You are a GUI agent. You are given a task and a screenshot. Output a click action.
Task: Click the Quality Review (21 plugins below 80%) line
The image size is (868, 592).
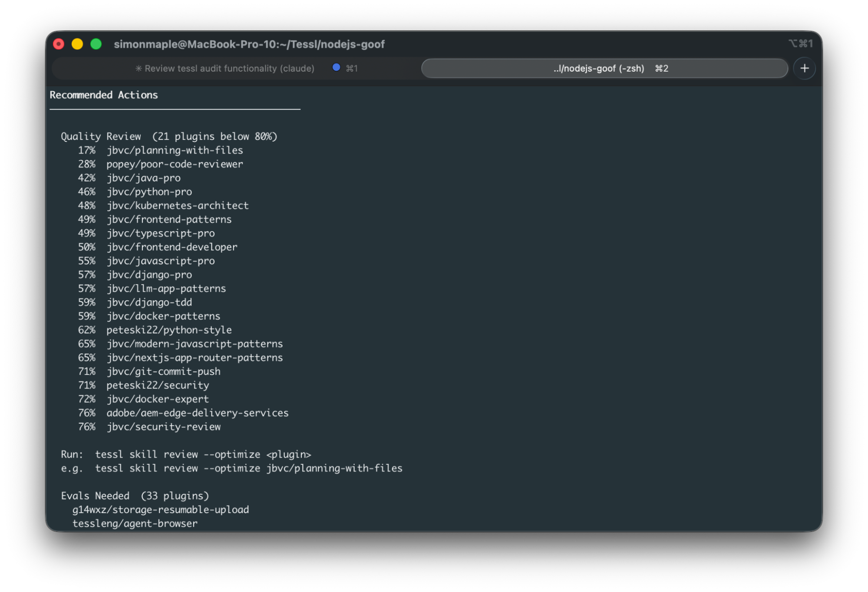pyautogui.click(x=169, y=136)
